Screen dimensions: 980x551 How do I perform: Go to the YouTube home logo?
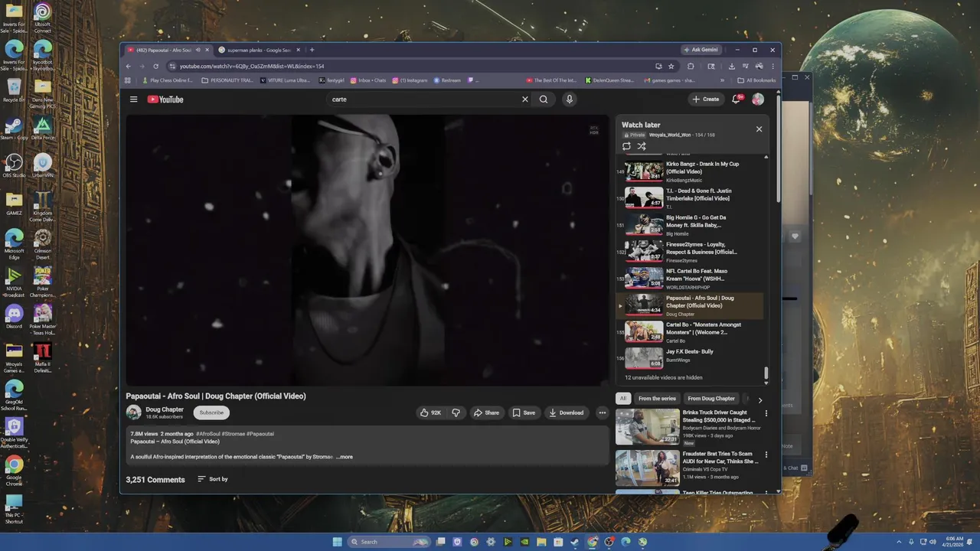165,99
